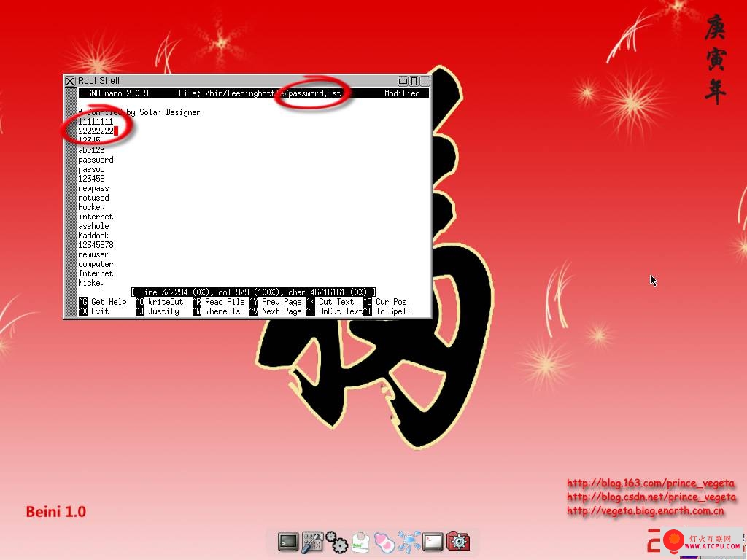Click the '^R Read File' shortcut label
The height and width of the screenshot is (560, 747).
tap(219, 301)
